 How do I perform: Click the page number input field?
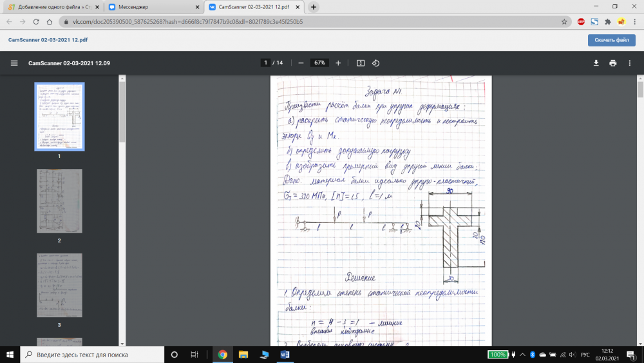[265, 63]
